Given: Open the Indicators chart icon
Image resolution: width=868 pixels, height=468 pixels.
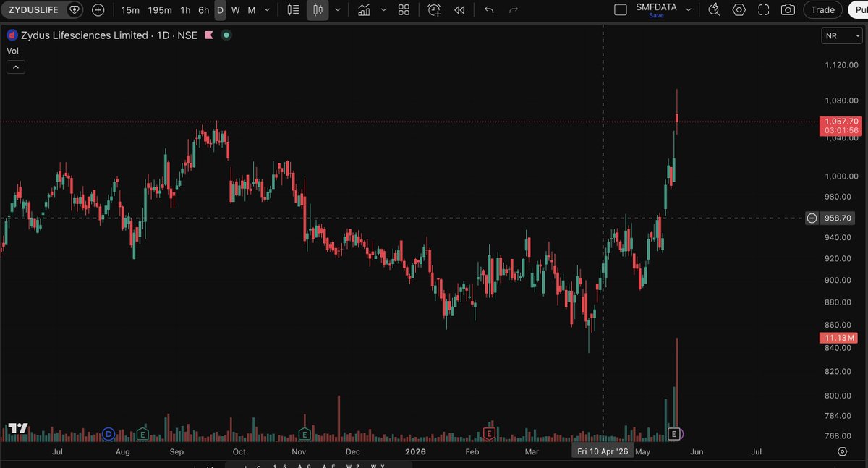Looking at the screenshot, I should (x=365, y=10).
